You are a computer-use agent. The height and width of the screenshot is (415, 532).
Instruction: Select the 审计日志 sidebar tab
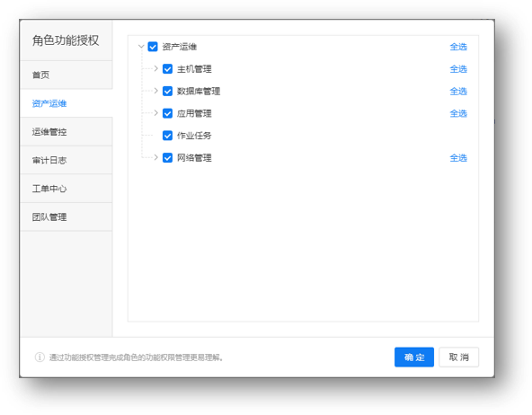(x=66, y=160)
